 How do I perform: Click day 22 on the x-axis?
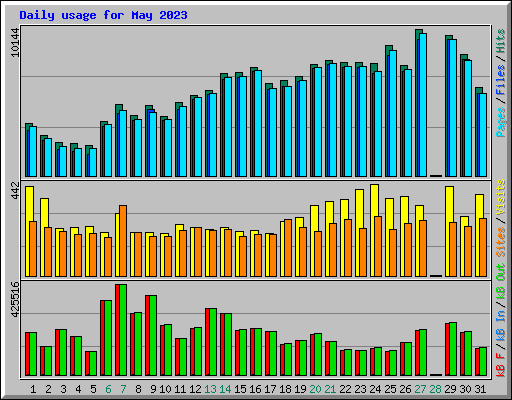tap(345, 389)
